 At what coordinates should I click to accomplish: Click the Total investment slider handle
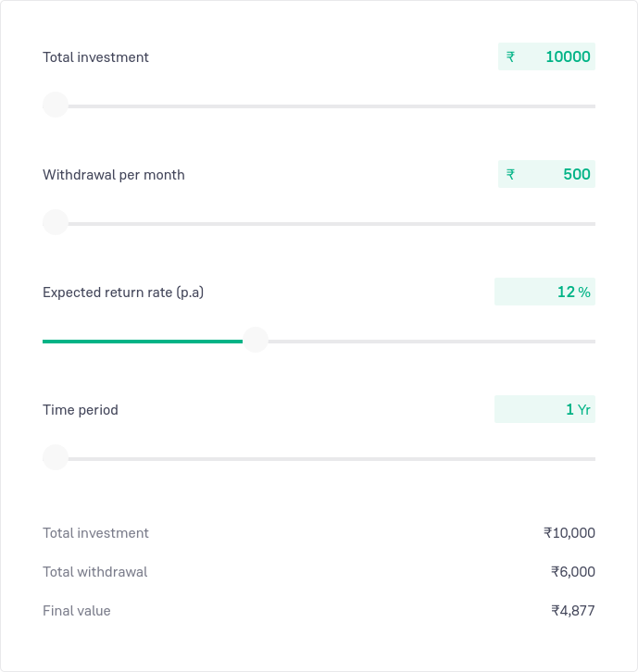point(56,105)
